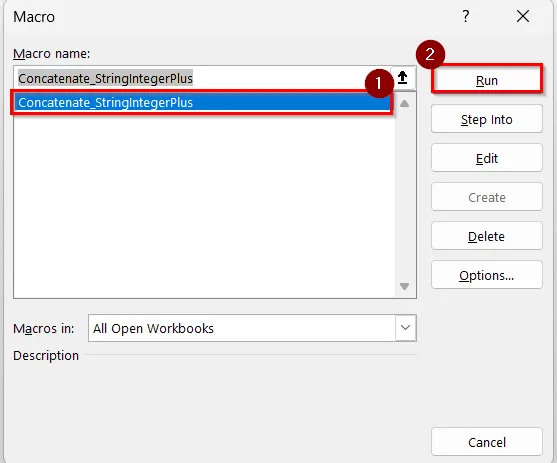The width and height of the screenshot is (557, 463).
Task: Delete the selected macro
Action: click(487, 236)
